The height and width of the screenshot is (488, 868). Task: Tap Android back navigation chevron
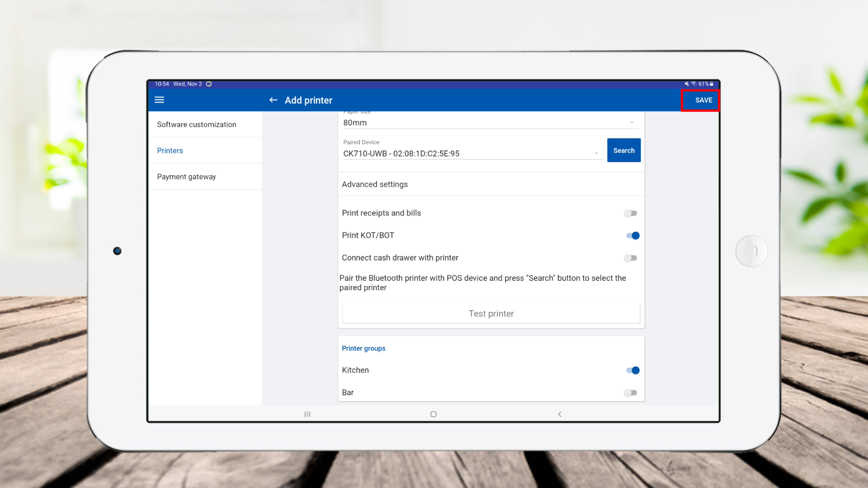click(560, 414)
